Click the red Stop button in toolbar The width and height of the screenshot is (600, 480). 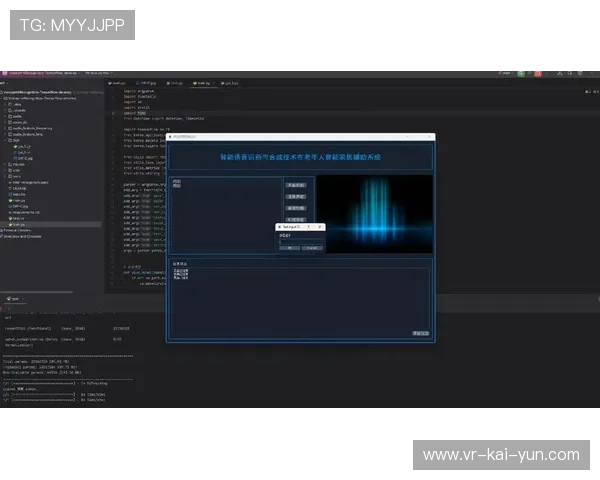tap(536, 73)
